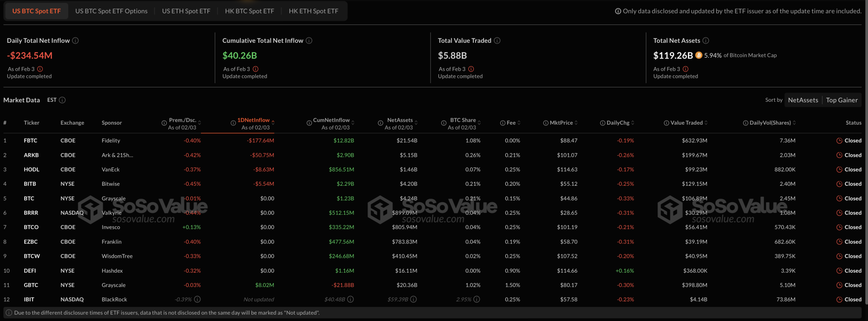Click the red alert icon under Cumulative Total Net Inflow

tap(256, 69)
